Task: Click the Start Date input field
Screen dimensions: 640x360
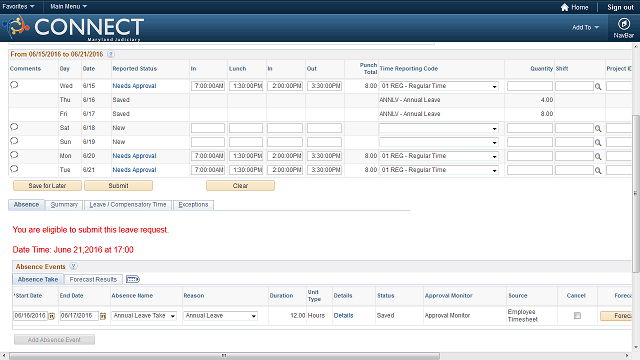Action: [x=31, y=316]
